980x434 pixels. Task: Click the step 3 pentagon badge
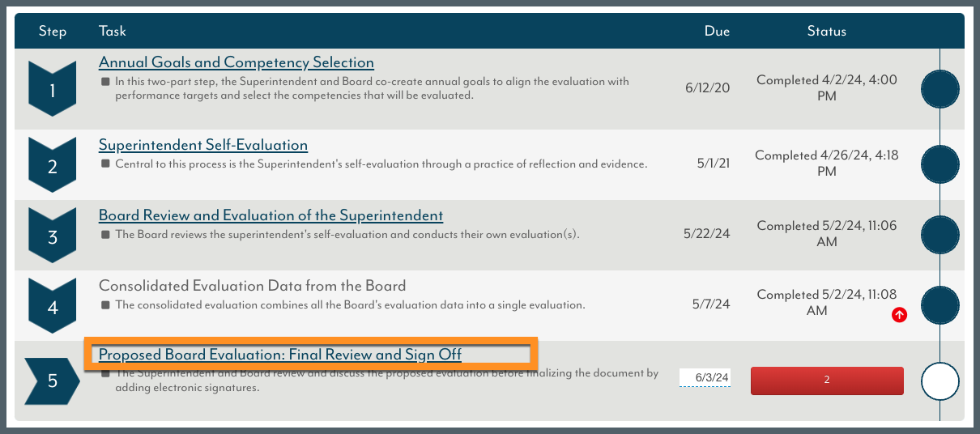click(x=53, y=236)
